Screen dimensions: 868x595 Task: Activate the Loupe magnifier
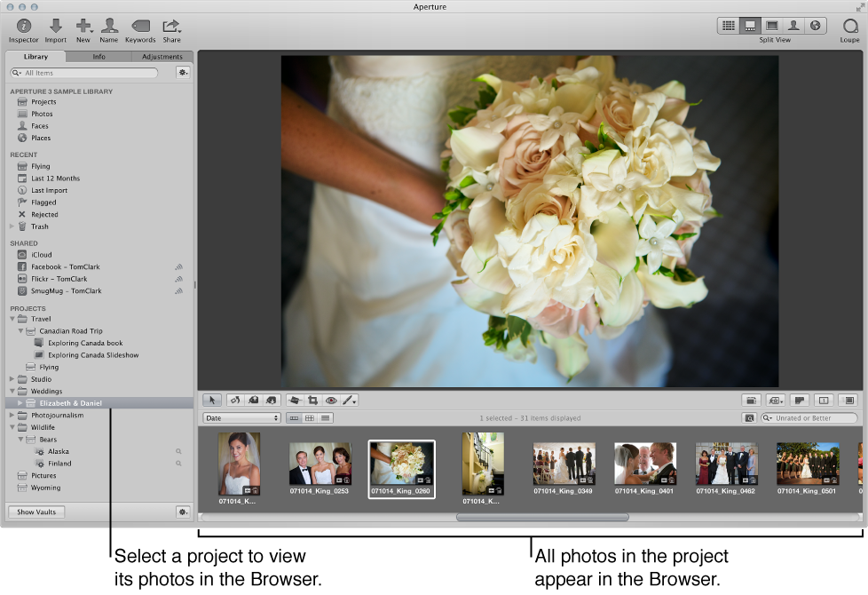849,27
